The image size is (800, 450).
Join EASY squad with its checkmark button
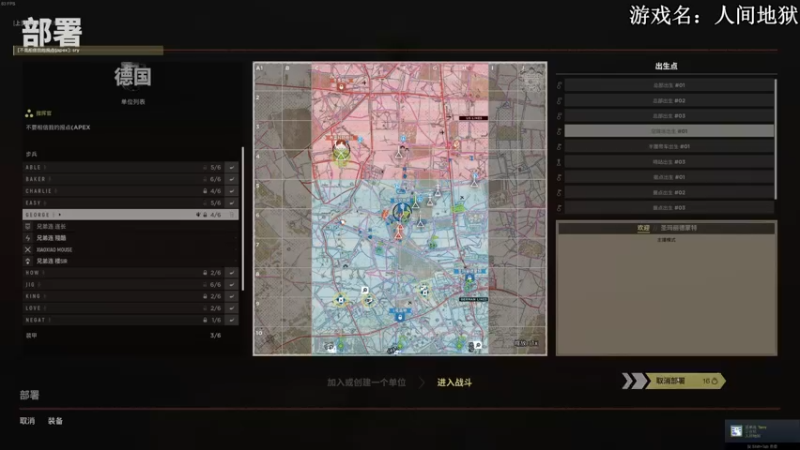[x=232, y=203]
